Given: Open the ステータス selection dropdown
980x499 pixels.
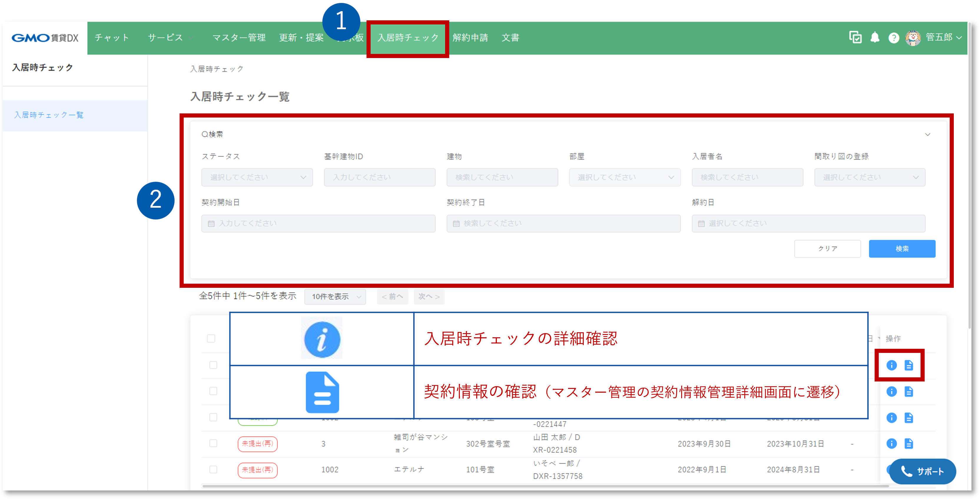Looking at the screenshot, I should click(x=257, y=177).
